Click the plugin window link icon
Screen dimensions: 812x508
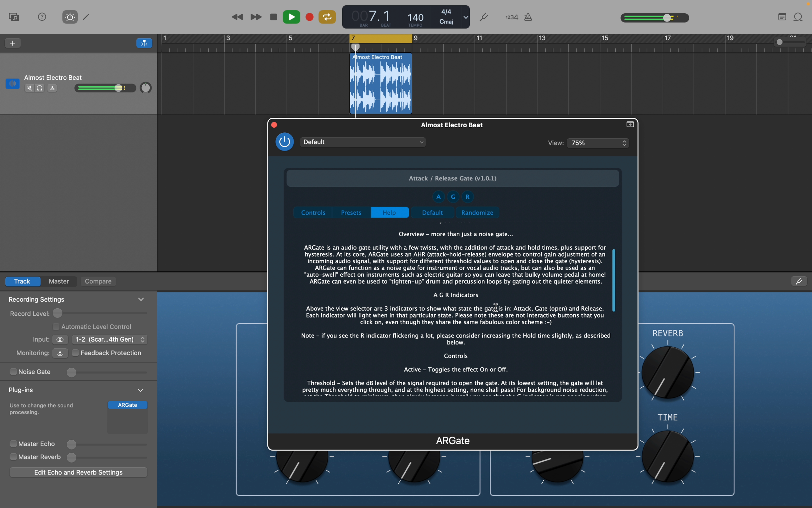pyautogui.click(x=630, y=125)
